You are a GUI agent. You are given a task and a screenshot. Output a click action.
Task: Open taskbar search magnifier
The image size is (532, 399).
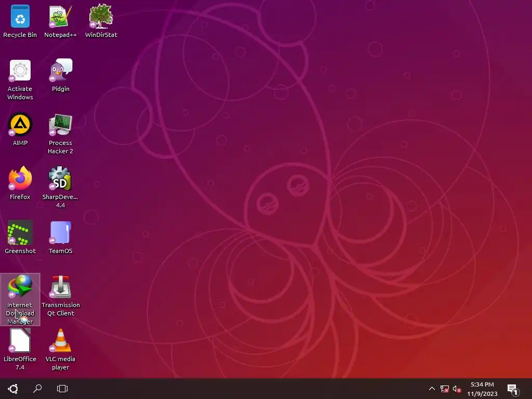coord(37,389)
